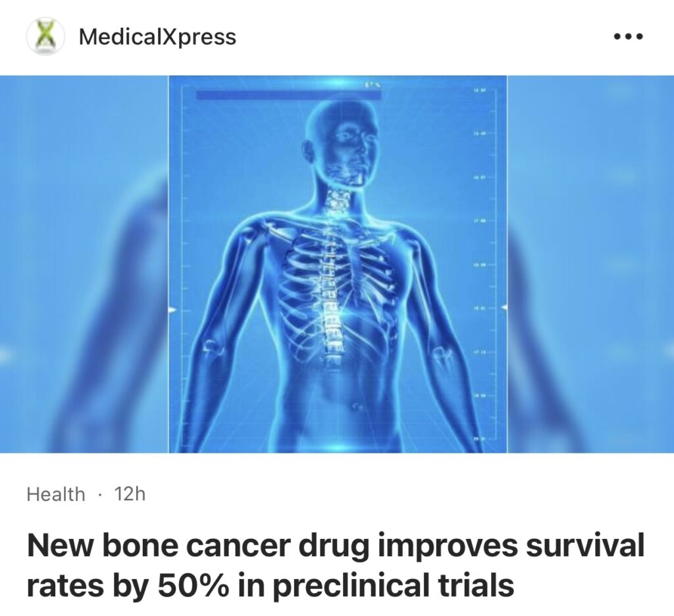Select the 12h timestamp
This screenshot has width=674, height=616.
point(130,494)
